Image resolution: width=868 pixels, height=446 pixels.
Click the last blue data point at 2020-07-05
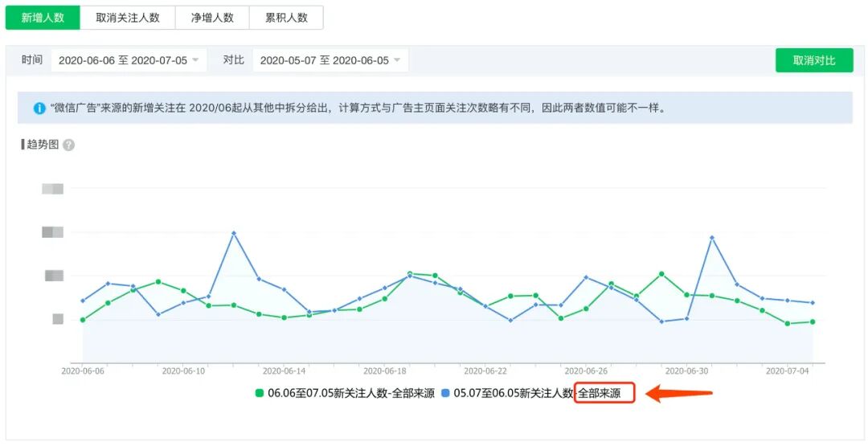(x=813, y=303)
